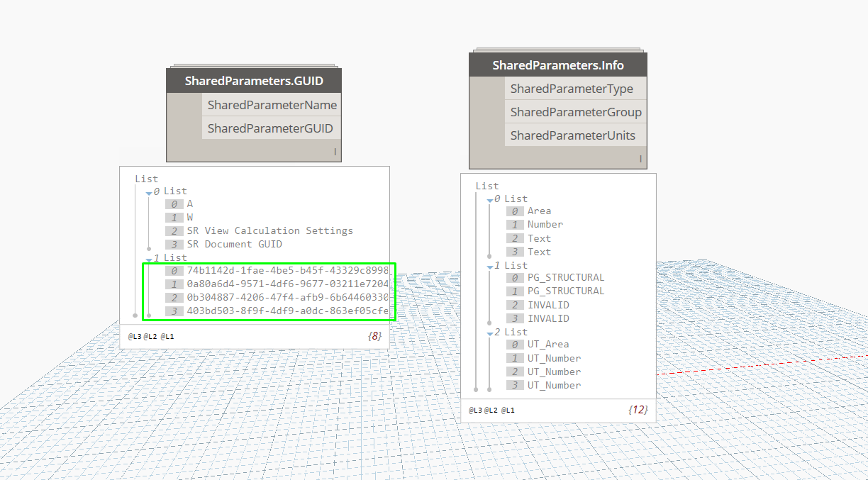The width and height of the screenshot is (868, 480).
Task: Select the SharedParameters.GUID node header
Action: (254, 81)
